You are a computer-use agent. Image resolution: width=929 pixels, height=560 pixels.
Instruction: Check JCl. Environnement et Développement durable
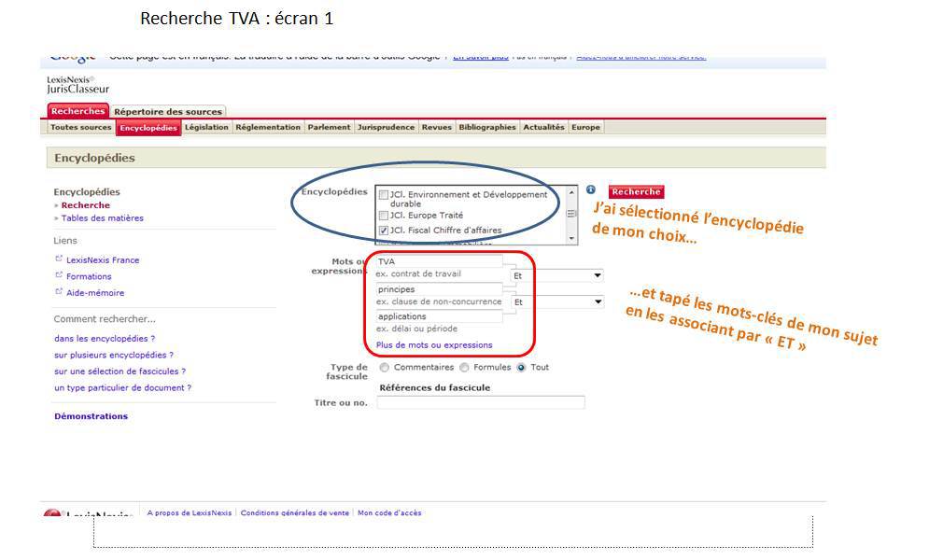pyautogui.click(x=384, y=195)
